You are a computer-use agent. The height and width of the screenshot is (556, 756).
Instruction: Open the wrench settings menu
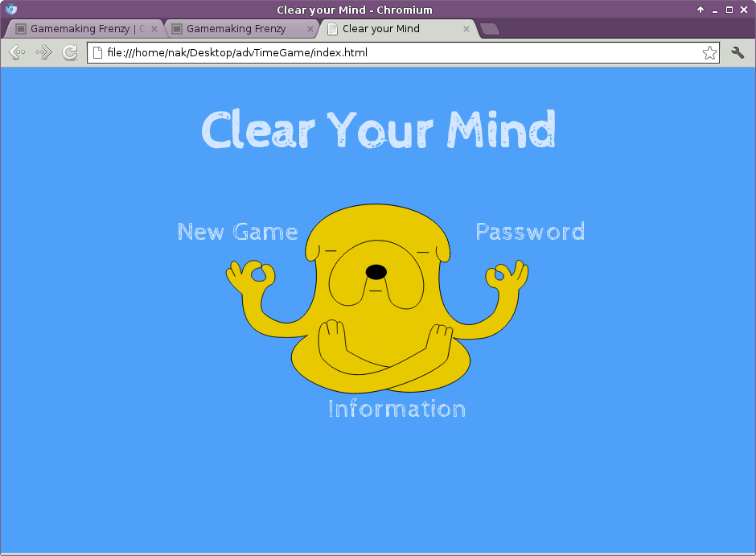(738, 53)
